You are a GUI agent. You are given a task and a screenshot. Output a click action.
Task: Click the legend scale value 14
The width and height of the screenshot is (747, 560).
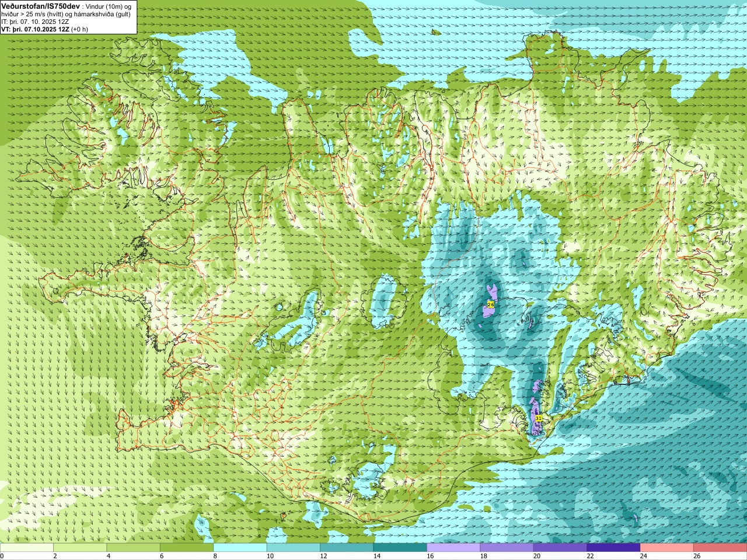tap(376, 556)
